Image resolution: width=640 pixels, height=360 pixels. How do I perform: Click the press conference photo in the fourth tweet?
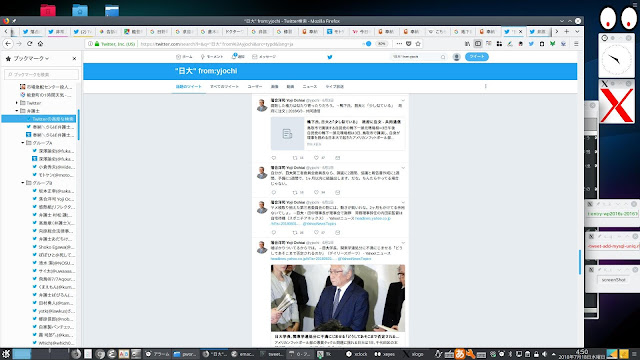pyautogui.click(x=338, y=298)
